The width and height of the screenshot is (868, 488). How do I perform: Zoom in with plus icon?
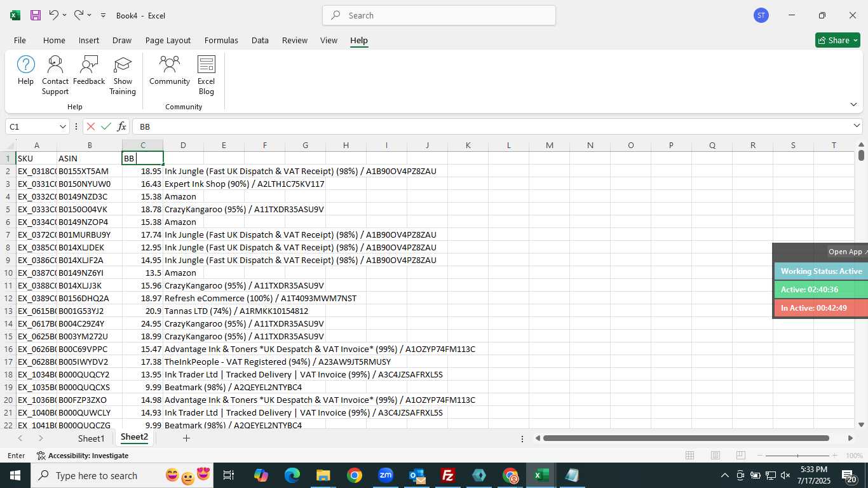pos(834,456)
